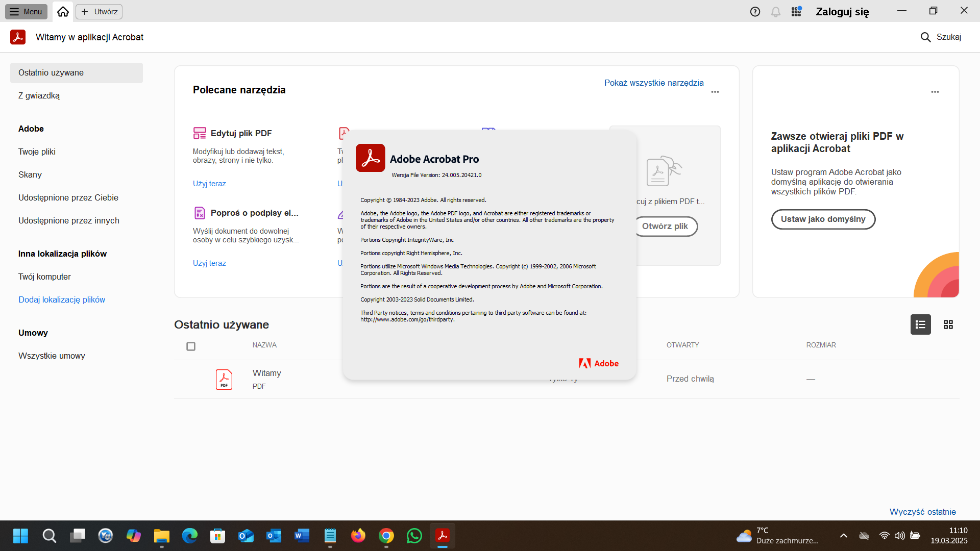This screenshot has height=551, width=980.
Task: Launch Firefox from the taskbar
Action: click(x=358, y=536)
